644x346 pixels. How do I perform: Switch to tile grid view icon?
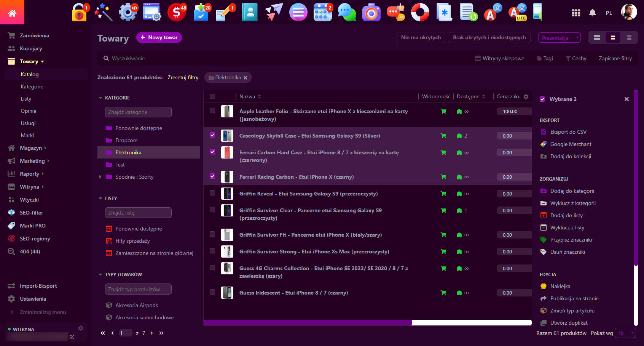(x=597, y=38)
